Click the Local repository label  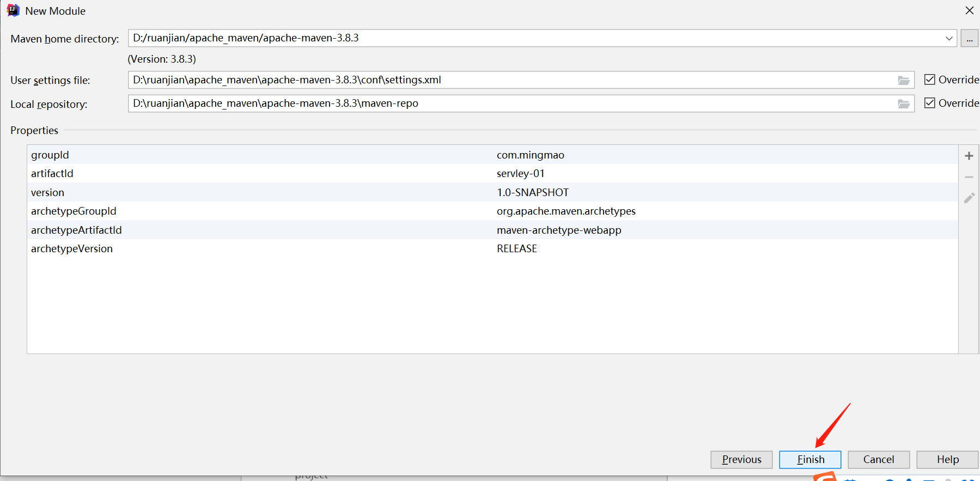click(x=48, y=104)
